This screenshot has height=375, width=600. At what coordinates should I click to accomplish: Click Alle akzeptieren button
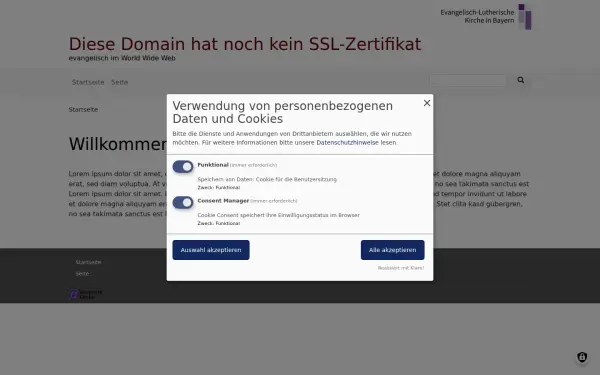393,250
